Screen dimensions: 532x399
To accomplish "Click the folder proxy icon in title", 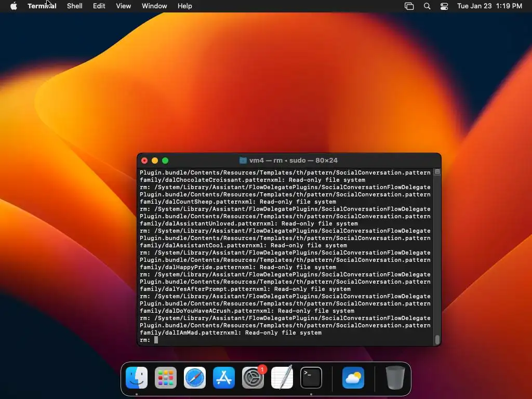I will coord(243,161).
